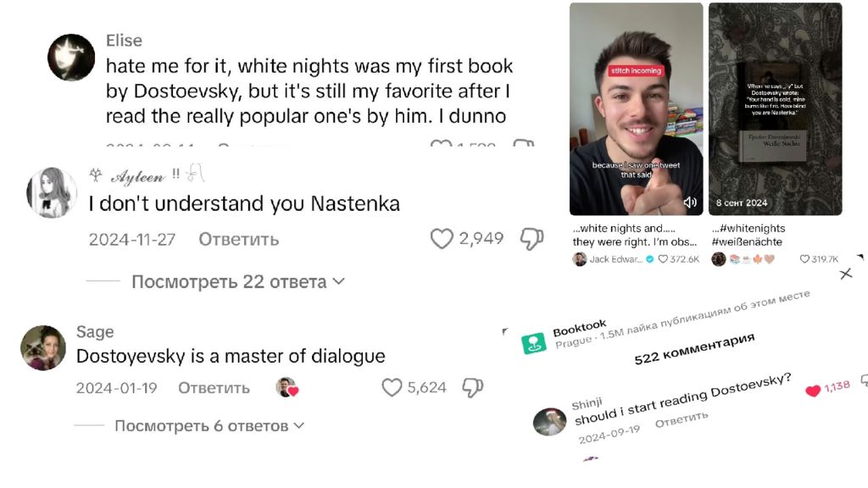This screenshot has width=868, height=488.
Task: Reply to Shinji's Dostoevsky question
Action: [682, 419]
